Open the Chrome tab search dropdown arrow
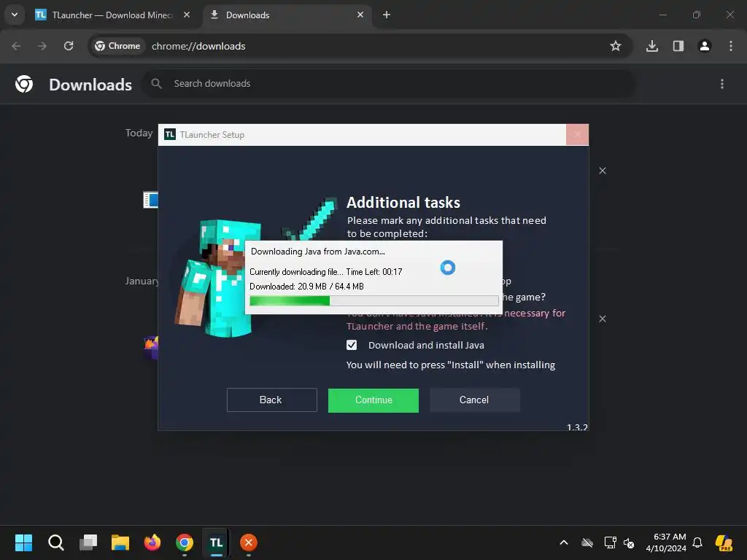Image resolution: width=747 pixels, height=560 pixels. (15, 15)
